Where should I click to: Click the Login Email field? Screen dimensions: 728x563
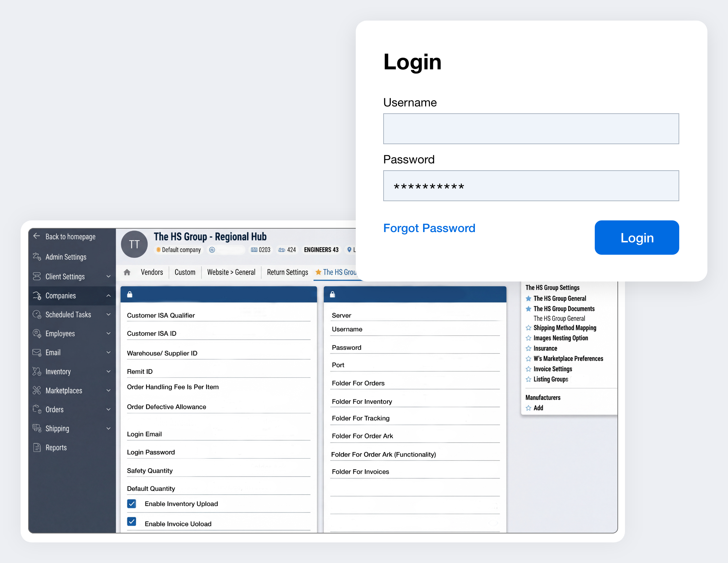[x=218, y=434]
